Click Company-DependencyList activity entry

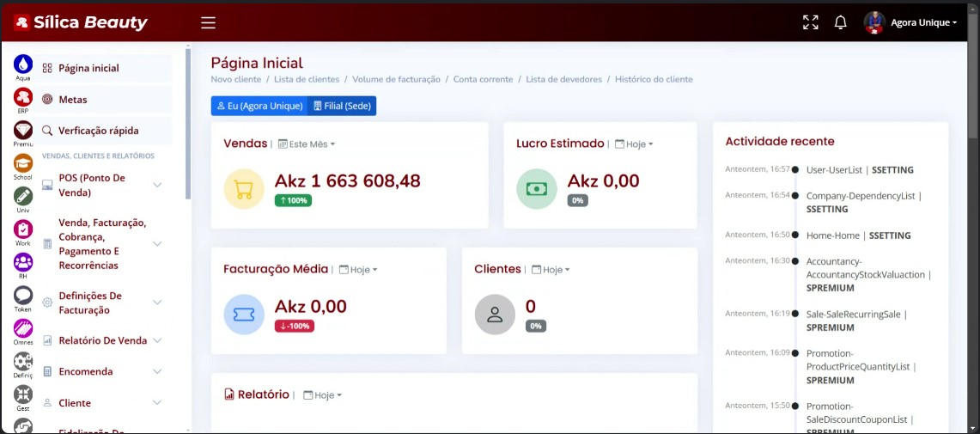864,202
